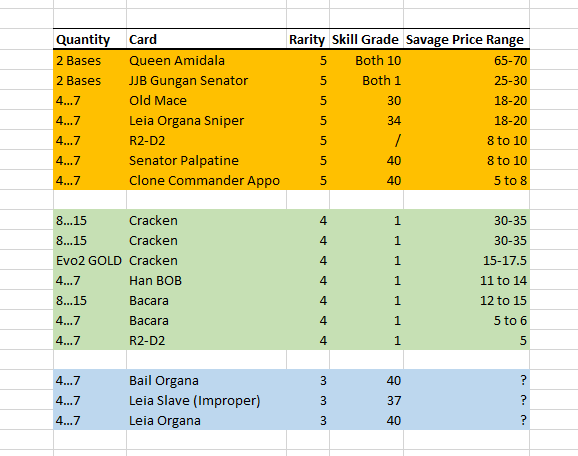Image resolution: width=578 pixels, height=456 pixels.
Task: Click the Bail Organa card cell
Action: (x=206, y=380)
